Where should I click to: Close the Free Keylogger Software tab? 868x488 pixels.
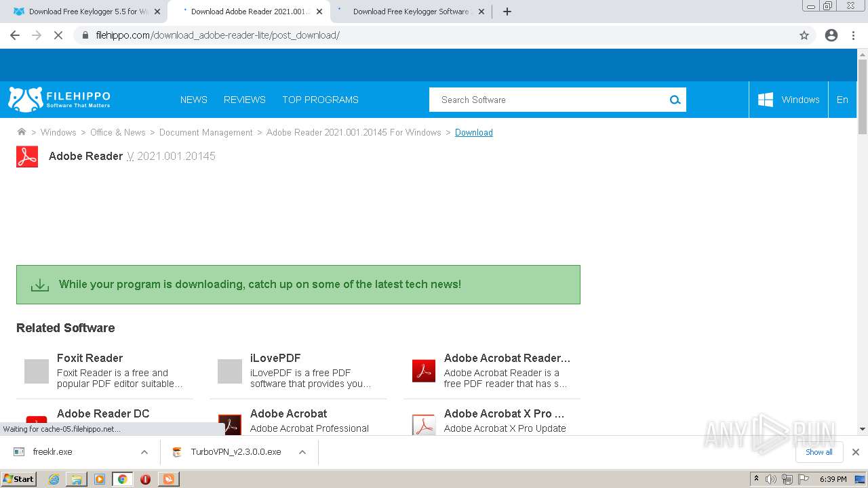tap(481, 12)
